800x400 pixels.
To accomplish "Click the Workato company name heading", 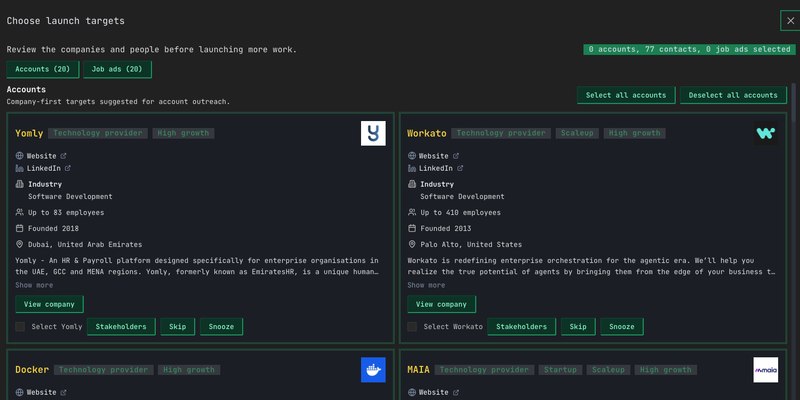I will pos(427,133).
